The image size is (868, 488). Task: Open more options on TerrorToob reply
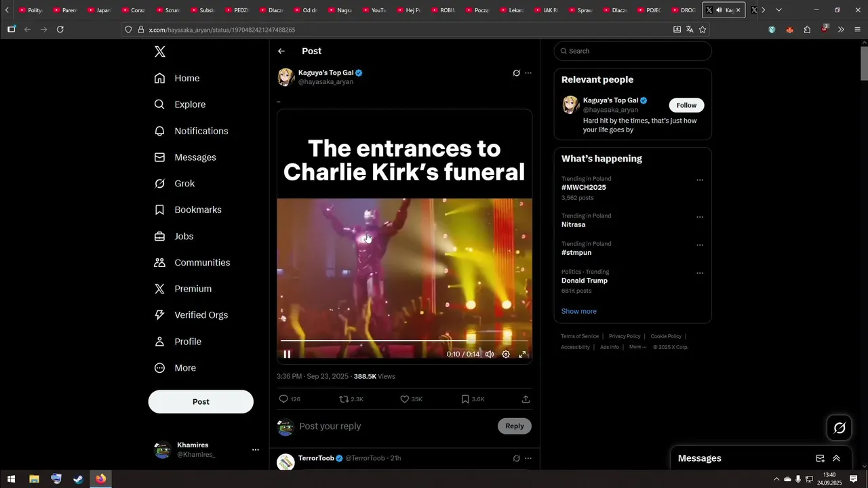(528, 458)
